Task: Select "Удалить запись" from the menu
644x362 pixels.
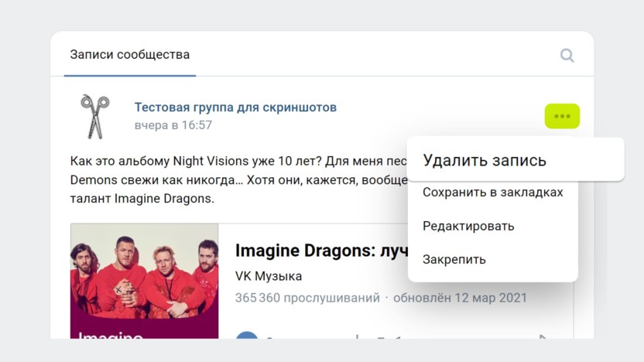Action: point(485,160)
